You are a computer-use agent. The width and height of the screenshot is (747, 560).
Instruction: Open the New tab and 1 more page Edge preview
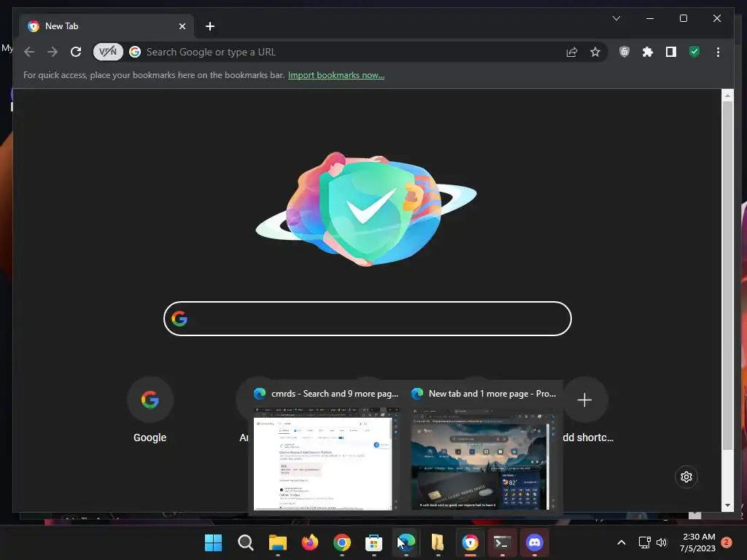484,448
